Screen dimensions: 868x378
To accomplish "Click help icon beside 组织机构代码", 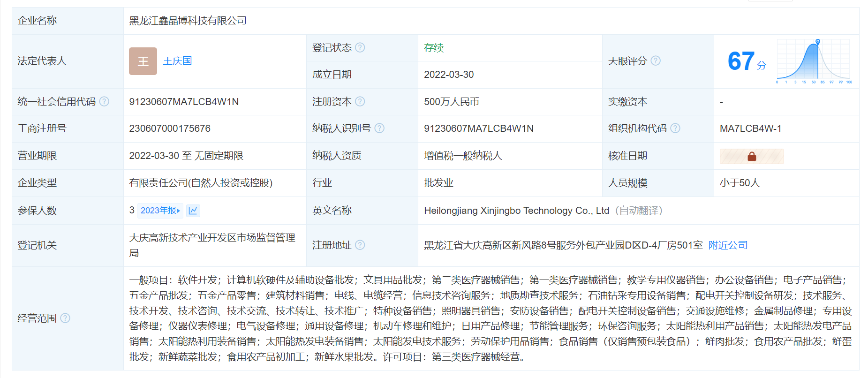I will click(x=675, y=128).
